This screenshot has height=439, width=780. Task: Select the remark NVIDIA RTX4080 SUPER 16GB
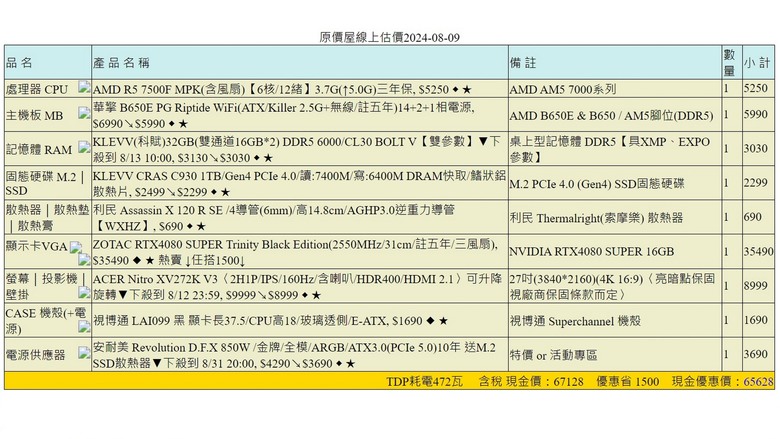pyautogui.click(x=591, y=252)
